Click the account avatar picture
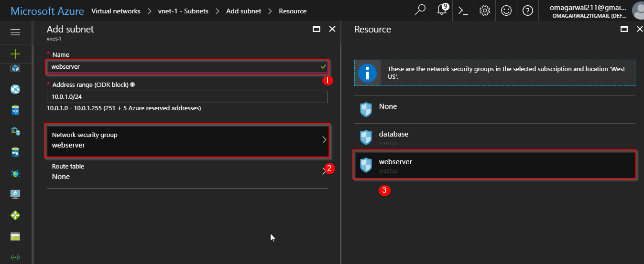The width and height of the screenshot is (644, 264). pos(638,10)
